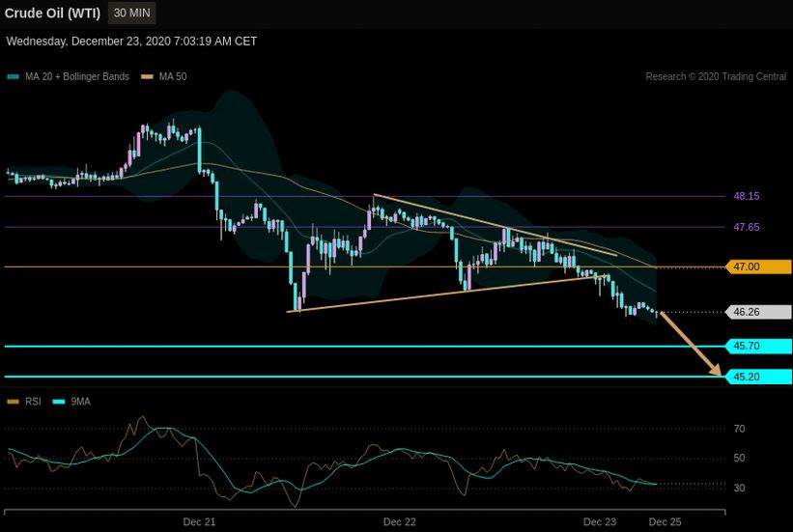The image size is (793, 532).
Task: Toggle the MA 20 + Bollinger Bands legend
Action: [x=69, y=77]
